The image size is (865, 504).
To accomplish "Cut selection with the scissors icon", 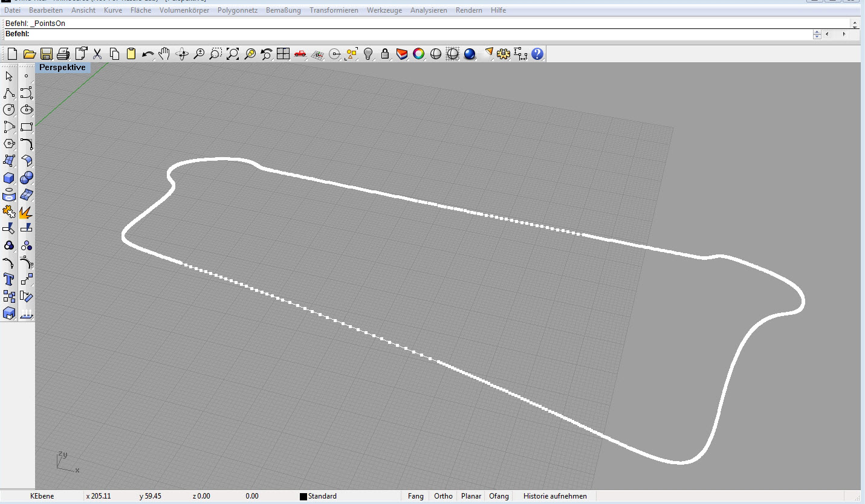I will (x=97, y=54).
